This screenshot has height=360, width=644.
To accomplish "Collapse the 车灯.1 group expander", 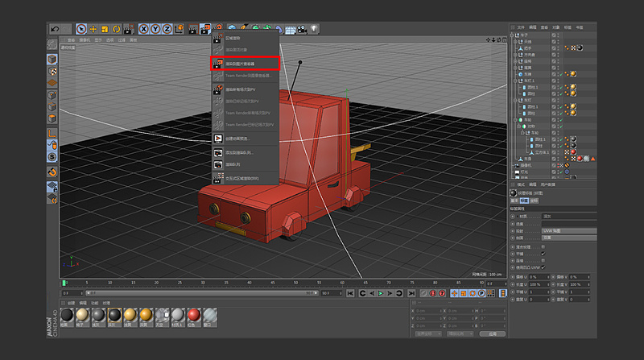I will [515, 81].
